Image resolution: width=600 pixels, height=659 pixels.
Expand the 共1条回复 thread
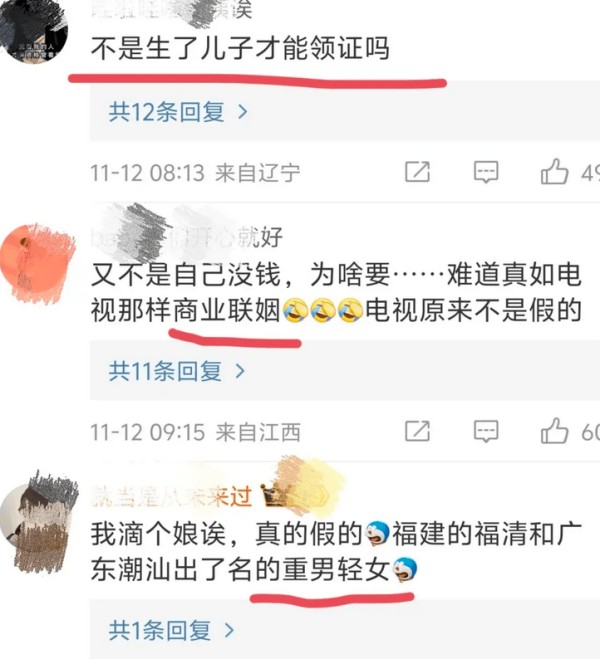(171, 630)
